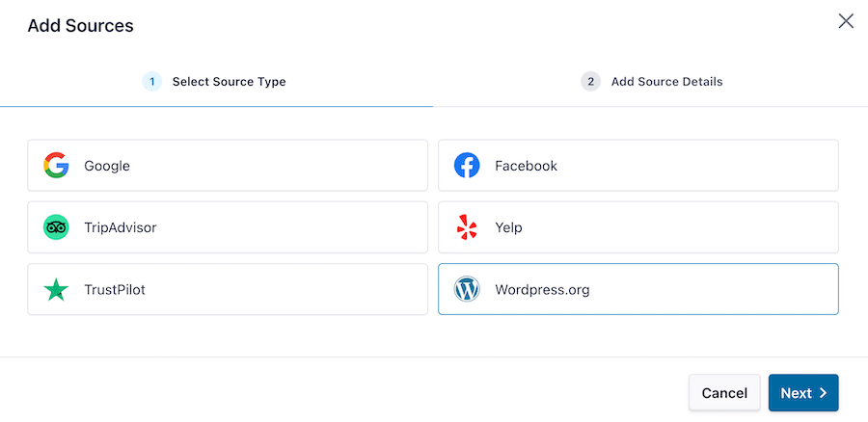Select Yelp as review source
The image size is (868, 422).
[637, 227]
